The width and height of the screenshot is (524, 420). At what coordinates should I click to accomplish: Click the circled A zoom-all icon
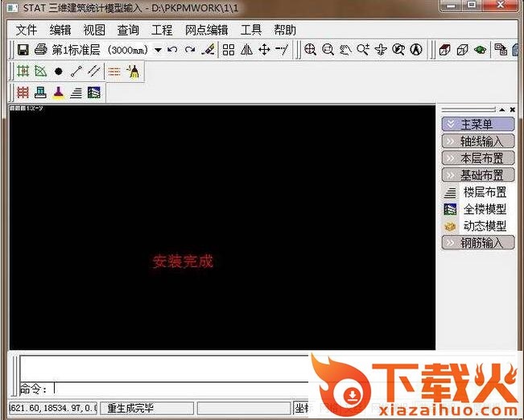click(x=416, y=50)
